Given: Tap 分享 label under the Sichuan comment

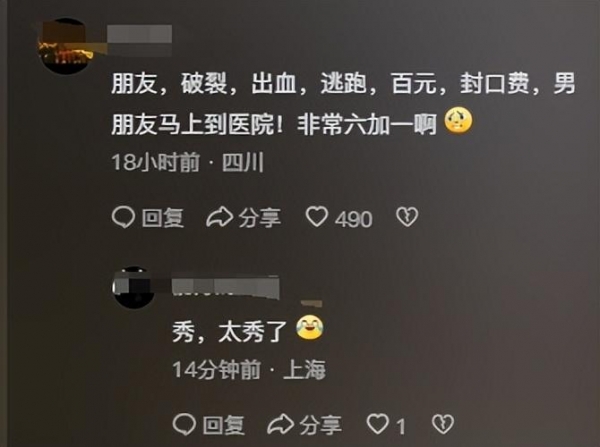Looking at the screenshot, I should coord(260,218).
